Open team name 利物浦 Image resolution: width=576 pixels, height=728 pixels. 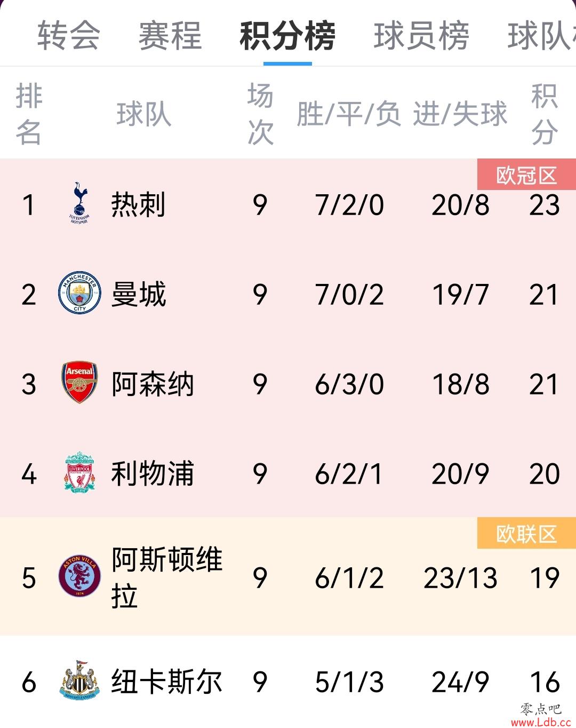coord(153,473)
